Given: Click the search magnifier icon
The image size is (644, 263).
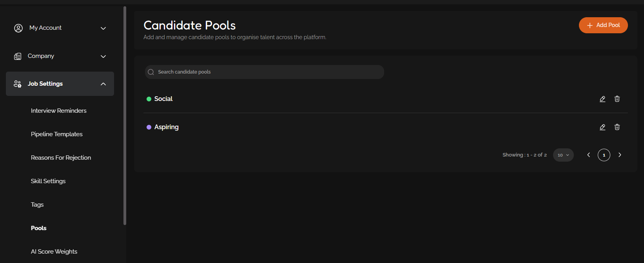Looking at the screenshot, I should click(x=151, y=72).
